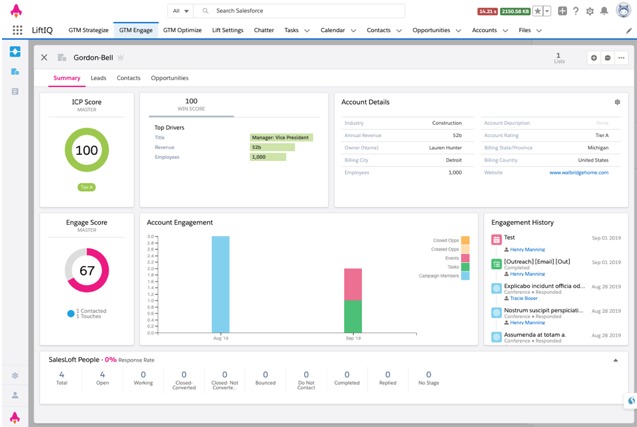Open Salesforce setup gear icon

[590, 11]
